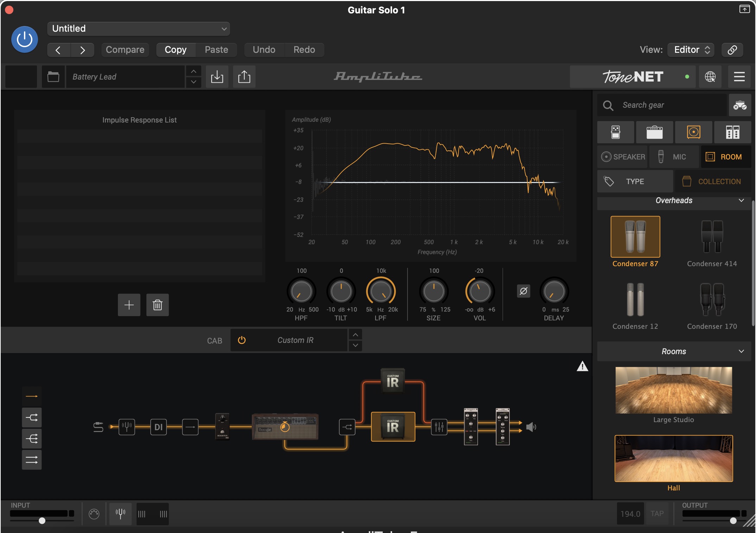Click the SIZE knob
The width and height of the screenshot is (756, 533).
[x=434, y=291]
